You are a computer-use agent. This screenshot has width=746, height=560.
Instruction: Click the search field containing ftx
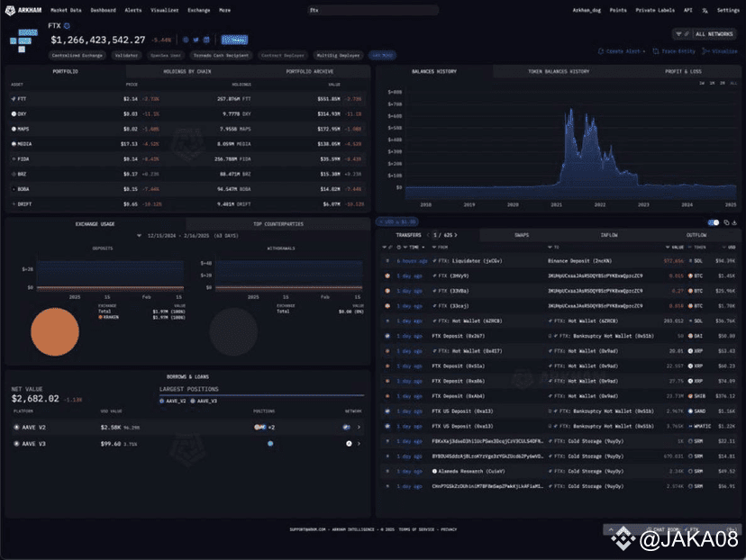click(372, 10)
